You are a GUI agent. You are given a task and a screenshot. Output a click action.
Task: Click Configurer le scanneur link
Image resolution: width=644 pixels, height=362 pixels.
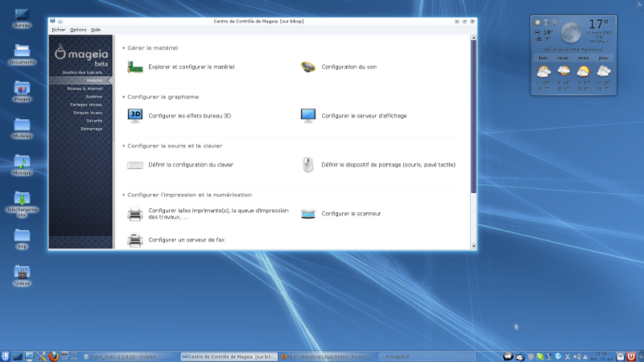[x=351, y=214]
